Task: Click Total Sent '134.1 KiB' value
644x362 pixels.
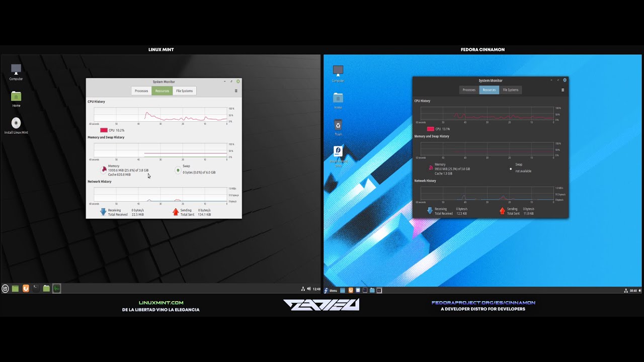Action: pyautogui.click(x=204, y=215)
